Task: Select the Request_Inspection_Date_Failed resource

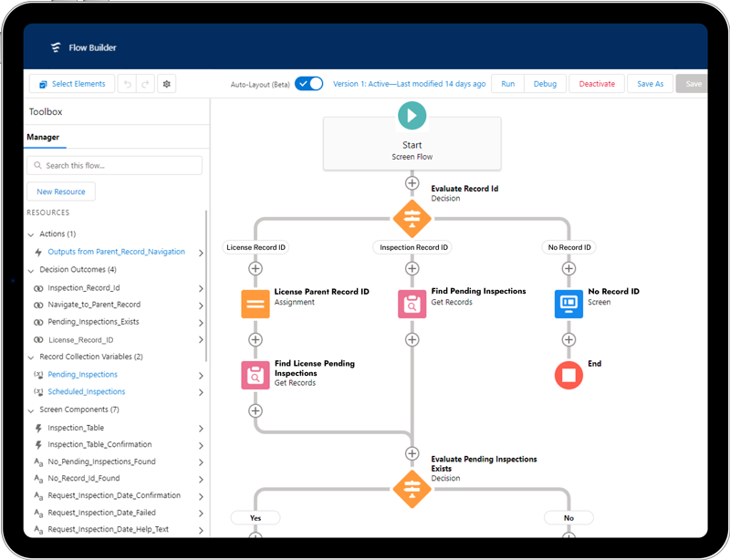Action: coord(101,513)
